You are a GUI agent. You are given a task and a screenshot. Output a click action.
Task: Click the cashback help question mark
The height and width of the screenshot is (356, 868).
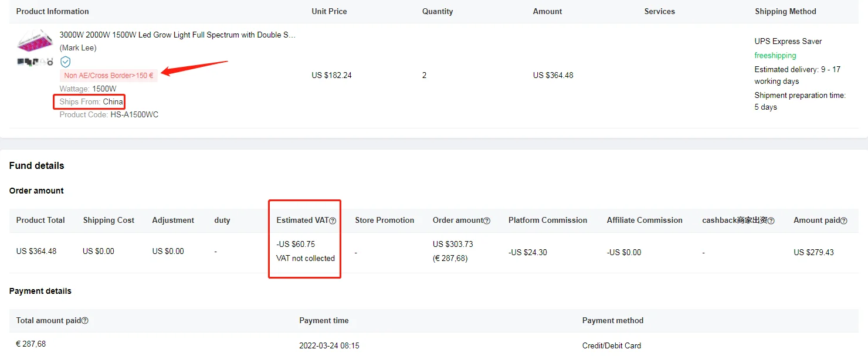point(771,221)
